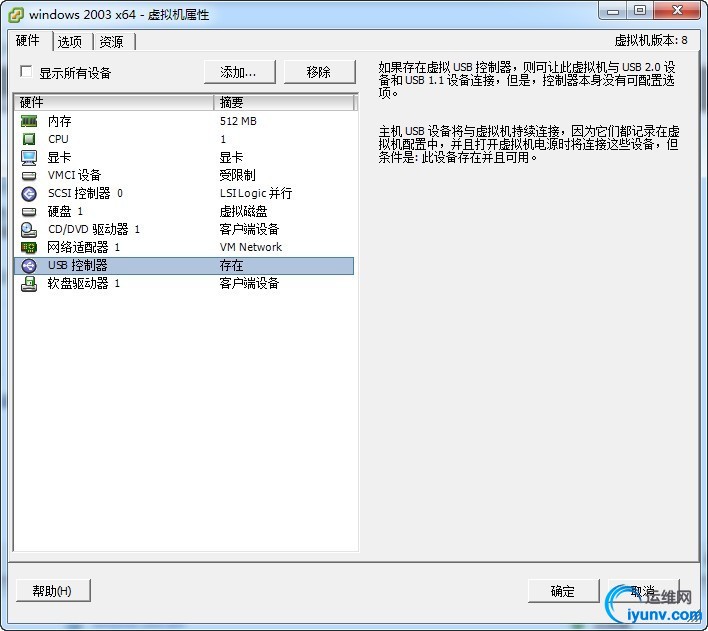Select the 网络适配器 1 row
Screen dimensions: 708x631
pos(184,248)
